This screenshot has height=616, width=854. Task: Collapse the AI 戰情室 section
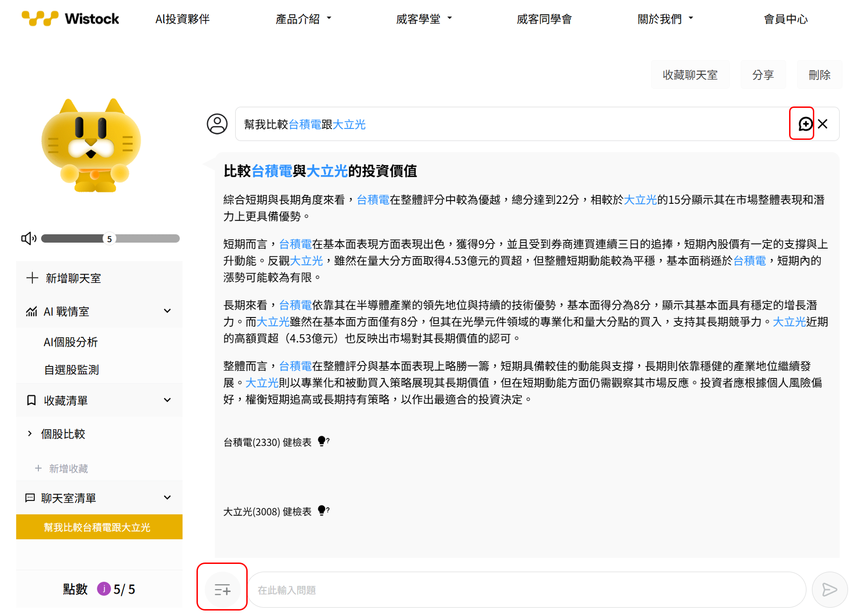167,311
